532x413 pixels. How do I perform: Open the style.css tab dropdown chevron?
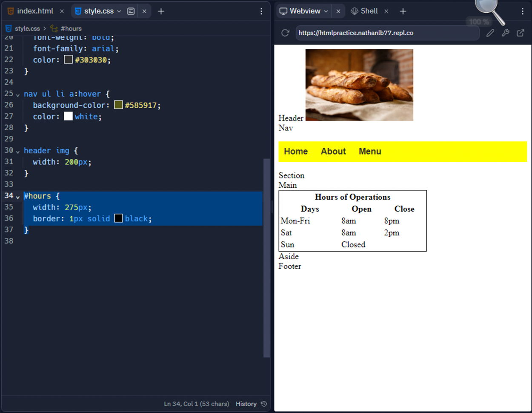(x=119, y=11)
